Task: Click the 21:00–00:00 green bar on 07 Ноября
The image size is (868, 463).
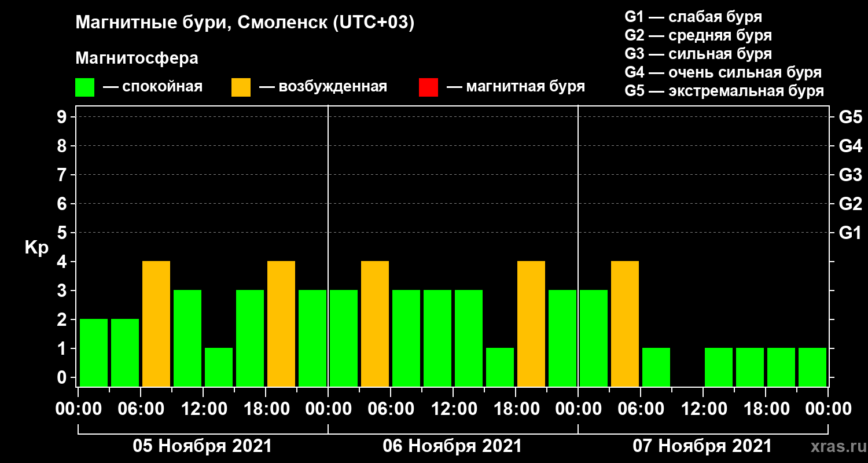Action: coord(812,367)
